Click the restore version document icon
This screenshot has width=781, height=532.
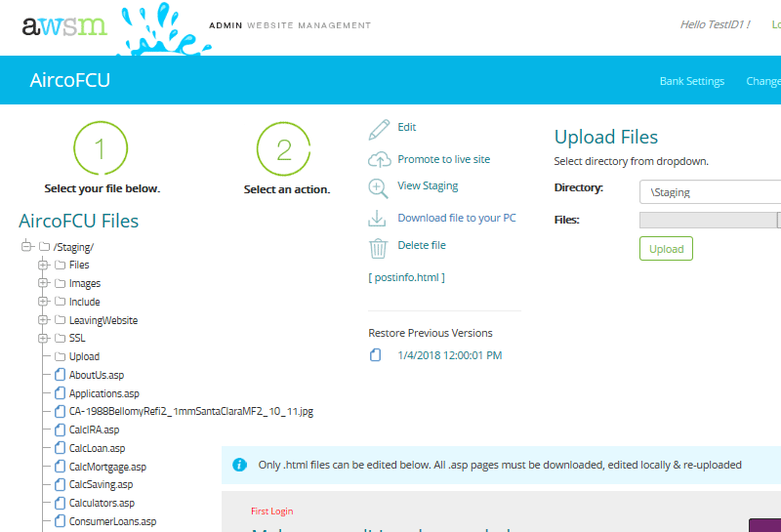pos(375,356)
